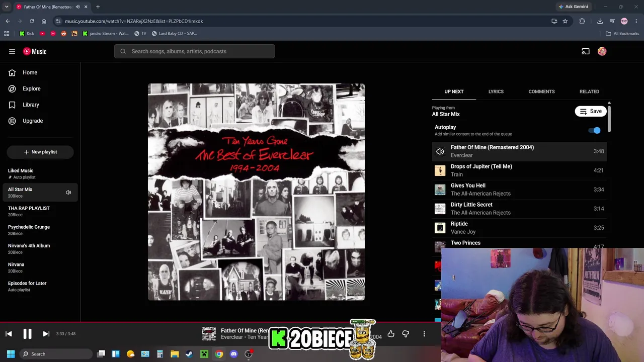Open THA RAP PLAYLIST in sidebar
The height and width of the screenshot is (362, 644).
40,211
